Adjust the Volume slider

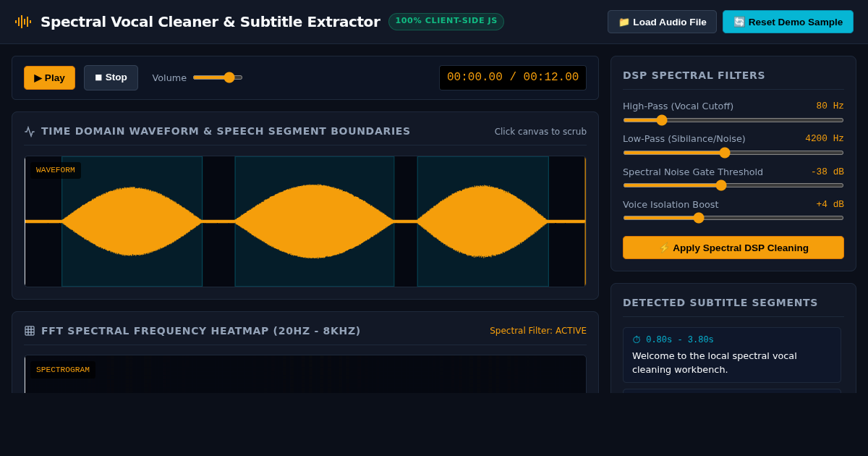pos(218,77)
